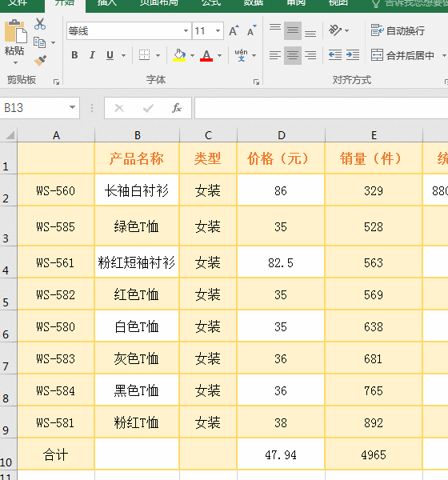Image resolution: width=448 pixels, height=480 pixels.
Task: Click the insert function fx icon
Action: click(x=177, y=108)
